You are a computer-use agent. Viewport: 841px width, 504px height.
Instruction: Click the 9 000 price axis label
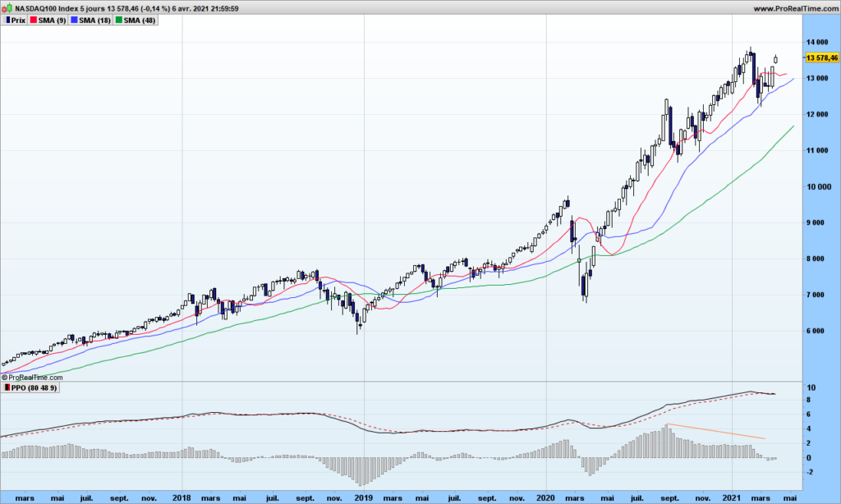pyautogui.click(x=816, y=223)
